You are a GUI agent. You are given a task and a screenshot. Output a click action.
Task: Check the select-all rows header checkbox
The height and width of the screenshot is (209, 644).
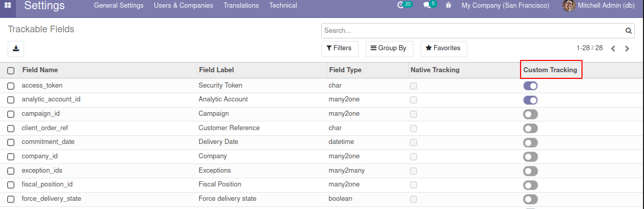coord(11,71)
